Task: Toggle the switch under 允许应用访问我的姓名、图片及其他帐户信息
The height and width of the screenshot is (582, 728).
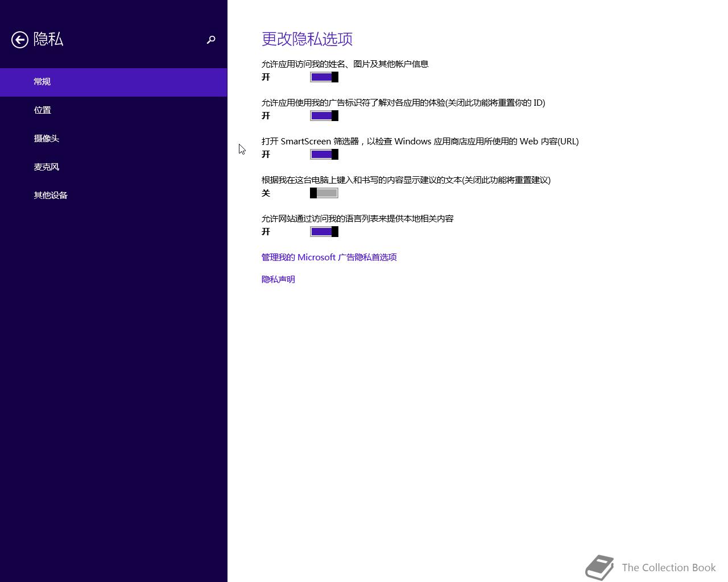Action: click(324, 77)
